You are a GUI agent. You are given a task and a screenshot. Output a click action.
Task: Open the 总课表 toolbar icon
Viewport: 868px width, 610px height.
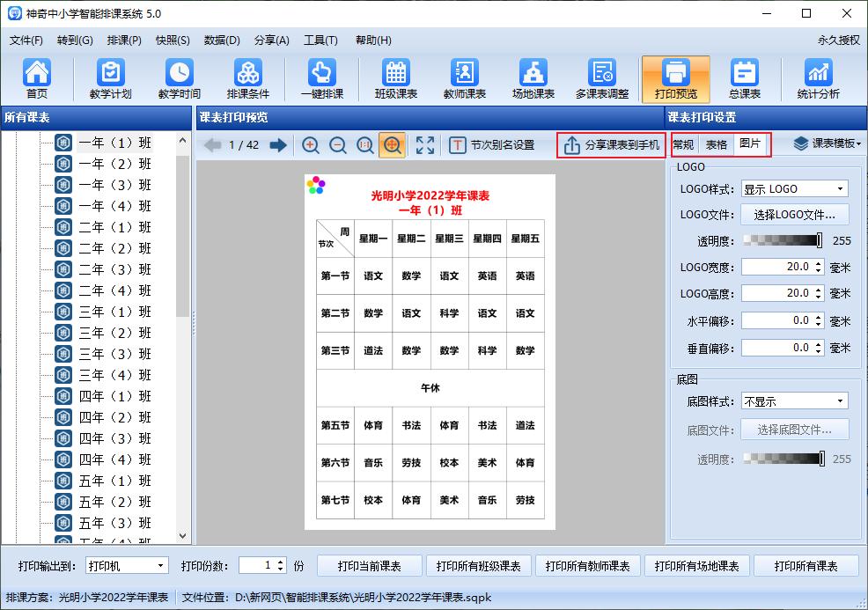pyautogui.click(x=746, y=77)
